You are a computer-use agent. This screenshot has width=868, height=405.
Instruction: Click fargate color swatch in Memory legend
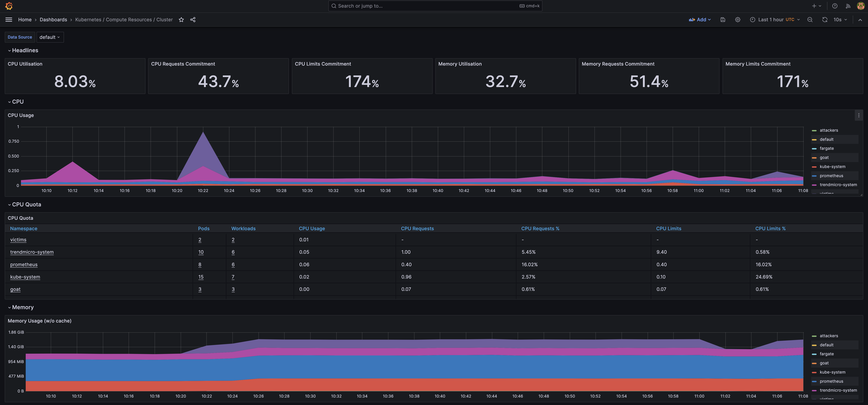pyautogui.click(x=814, y=354)
